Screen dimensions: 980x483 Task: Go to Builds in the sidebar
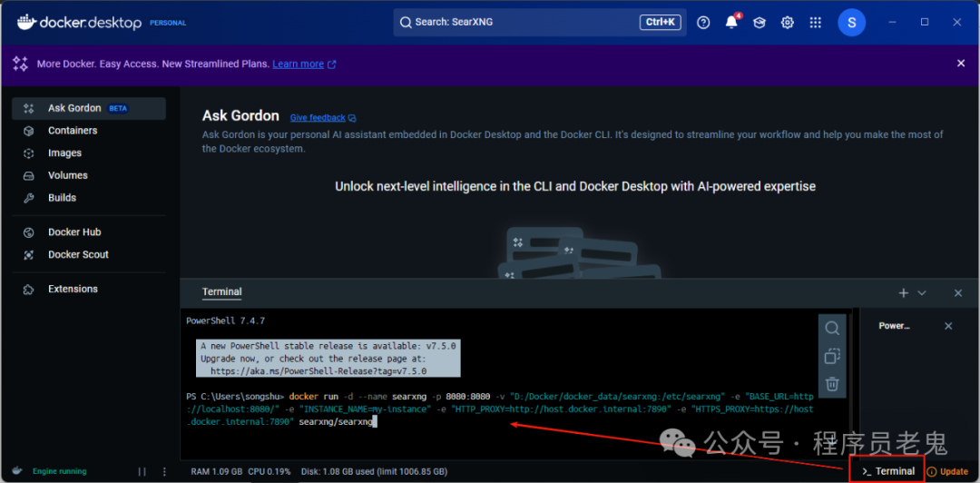pos(89,198)
